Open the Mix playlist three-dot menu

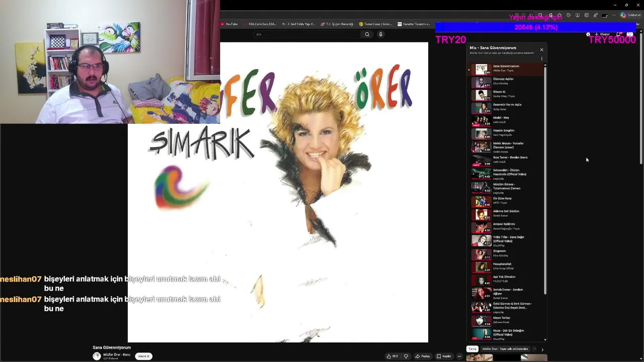click(541, 58)
